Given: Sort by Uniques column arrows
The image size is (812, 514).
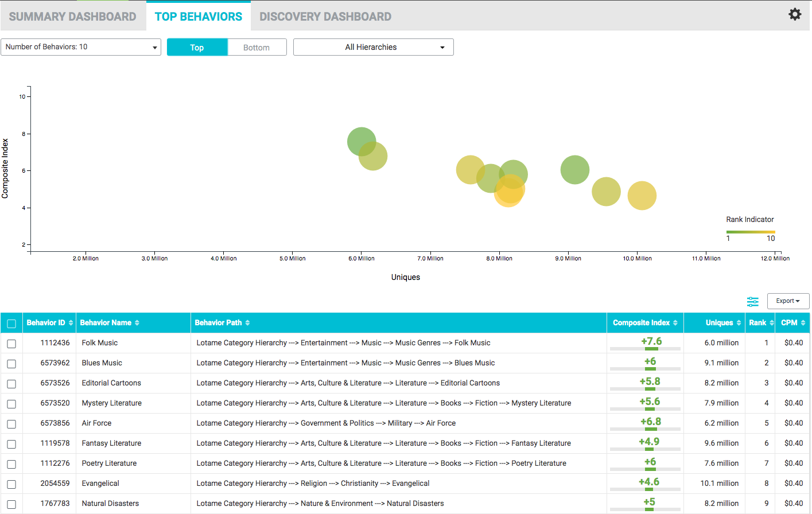Looking at the screenshot, I should 739,323.
